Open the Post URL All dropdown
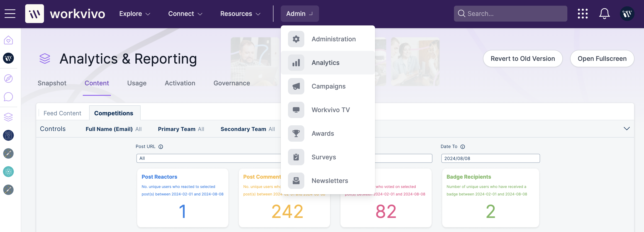Screen dimensions: 644x232 point(208,158)
